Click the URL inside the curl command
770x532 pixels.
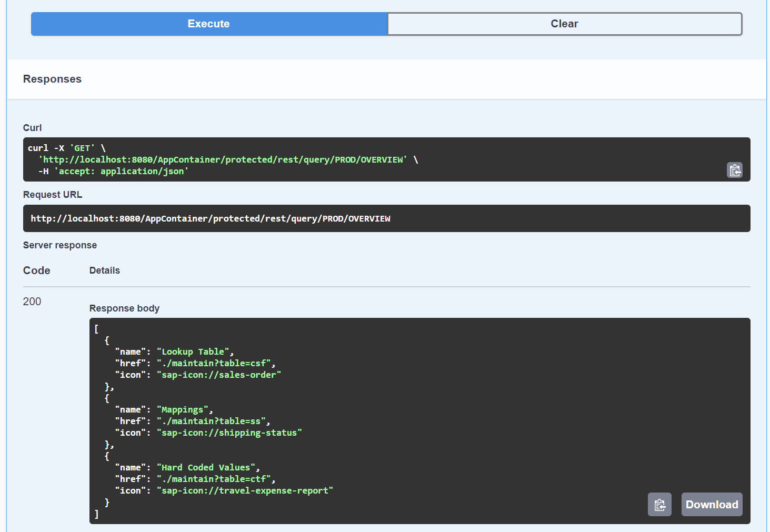(223, 159)
